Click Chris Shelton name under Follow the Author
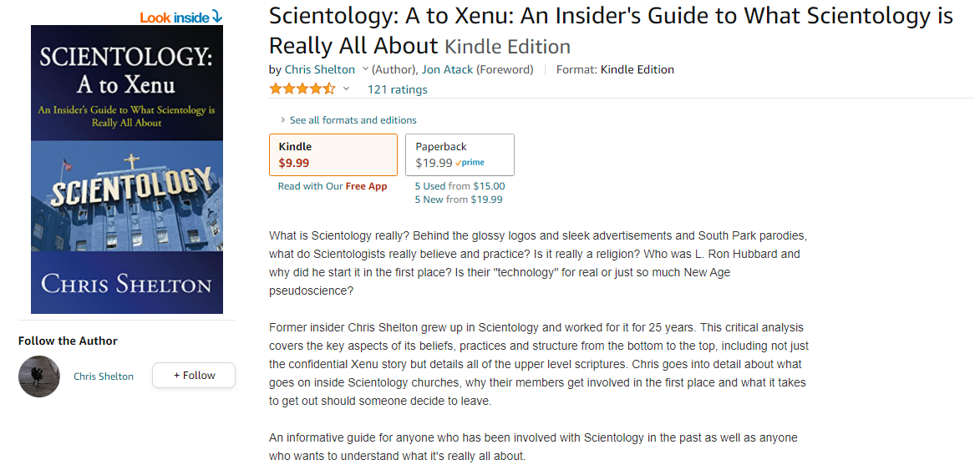Screen dimensions: 980x470 (x=104, y=377)
